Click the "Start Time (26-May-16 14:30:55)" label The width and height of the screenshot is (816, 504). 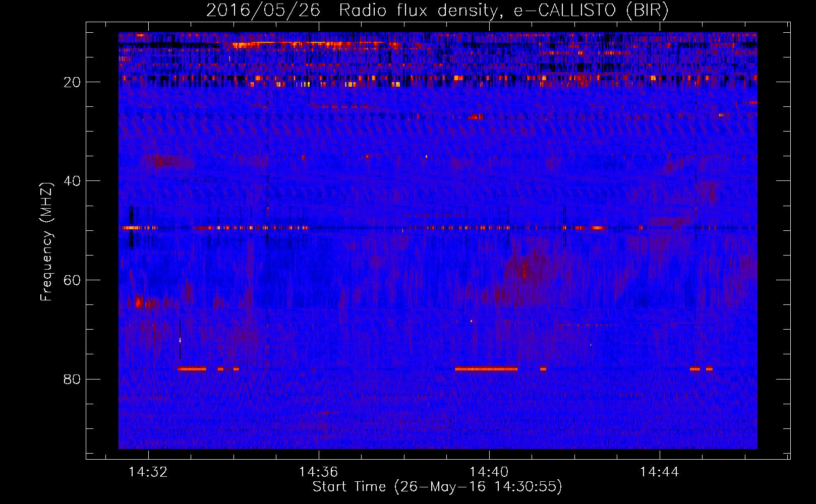[x=437, y=487]
